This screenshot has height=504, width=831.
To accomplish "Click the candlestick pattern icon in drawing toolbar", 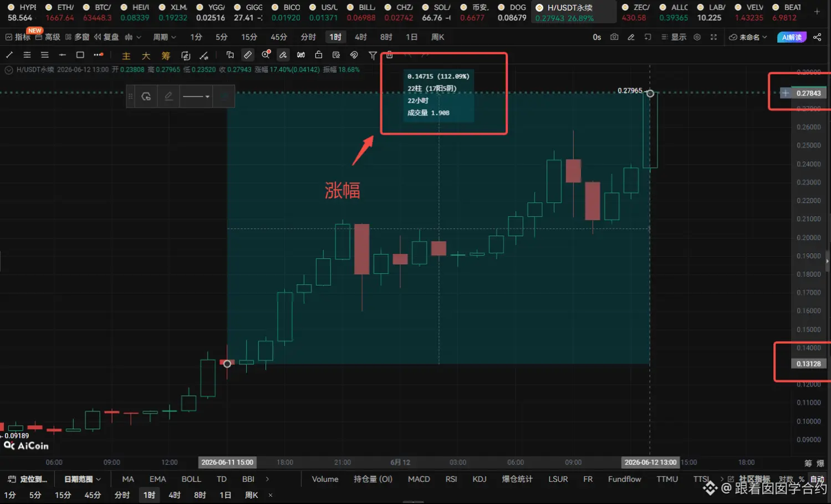I will click(301, 55).
